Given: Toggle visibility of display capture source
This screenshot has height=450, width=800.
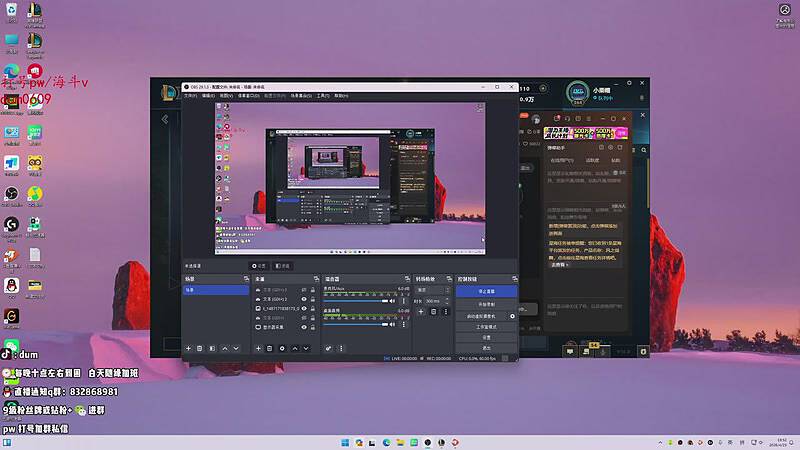Looking at the screenshot, I should click(x=302, y=327).
